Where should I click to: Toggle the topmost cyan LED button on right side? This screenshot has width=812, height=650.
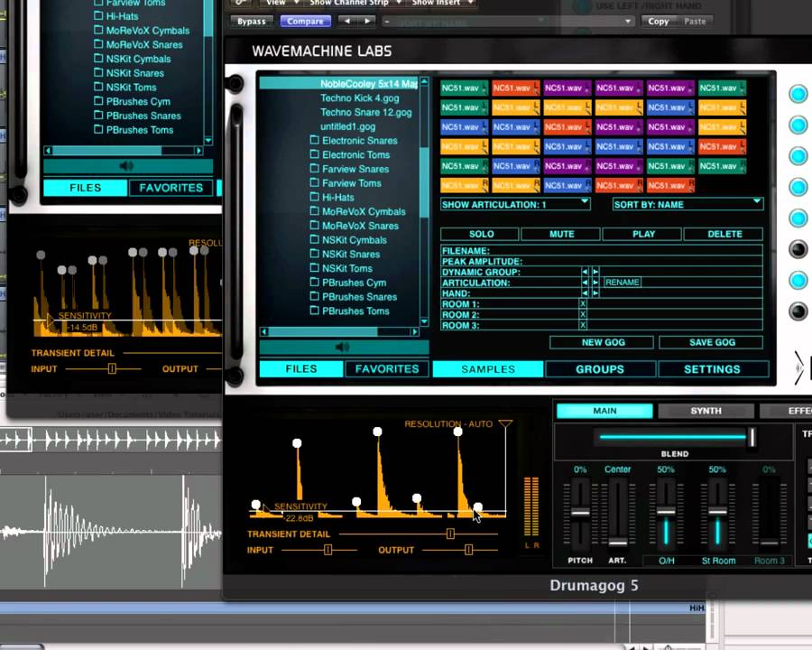click(798, 94)
